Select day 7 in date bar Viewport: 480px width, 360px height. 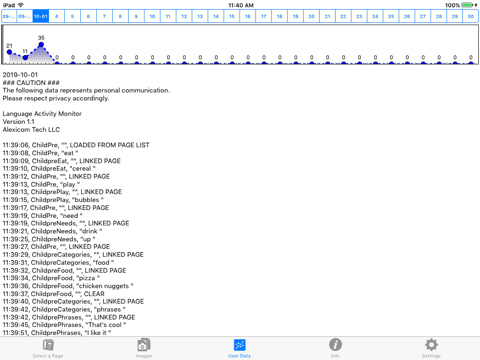click(x=104, y=16)
